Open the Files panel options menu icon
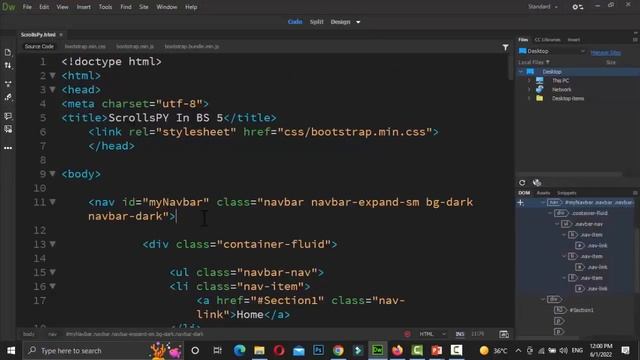640x360 pixels. [635, 40]
